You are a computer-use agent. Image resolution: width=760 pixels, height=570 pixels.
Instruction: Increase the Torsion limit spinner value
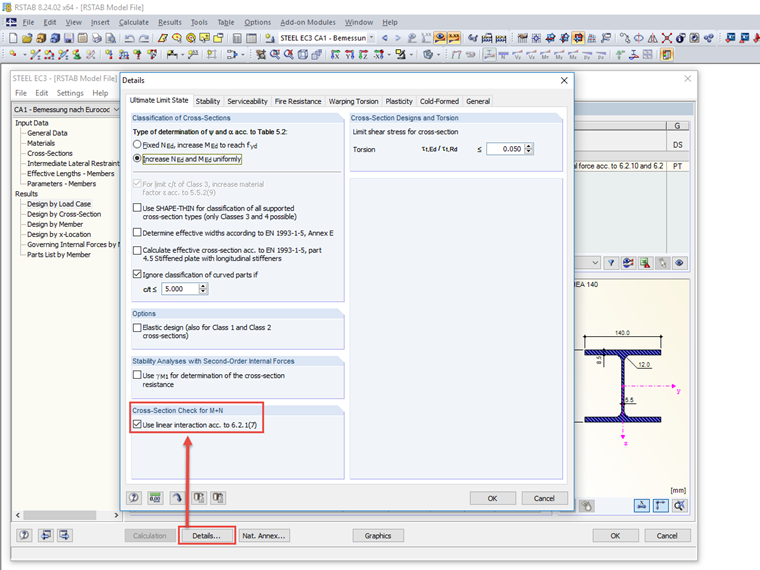[529, 146]
